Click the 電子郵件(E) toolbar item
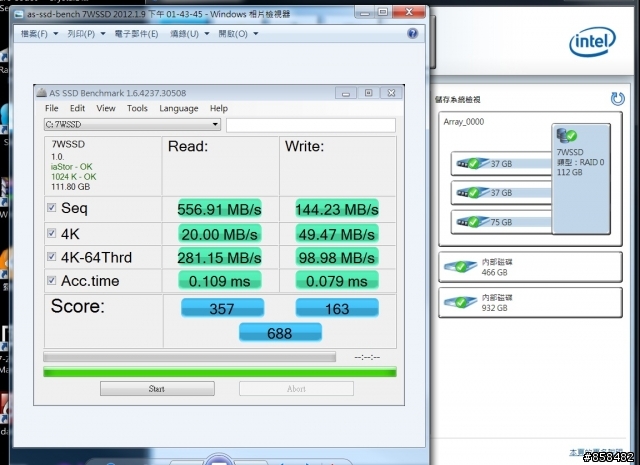This screenshot has height=465, width=640. 136,34
